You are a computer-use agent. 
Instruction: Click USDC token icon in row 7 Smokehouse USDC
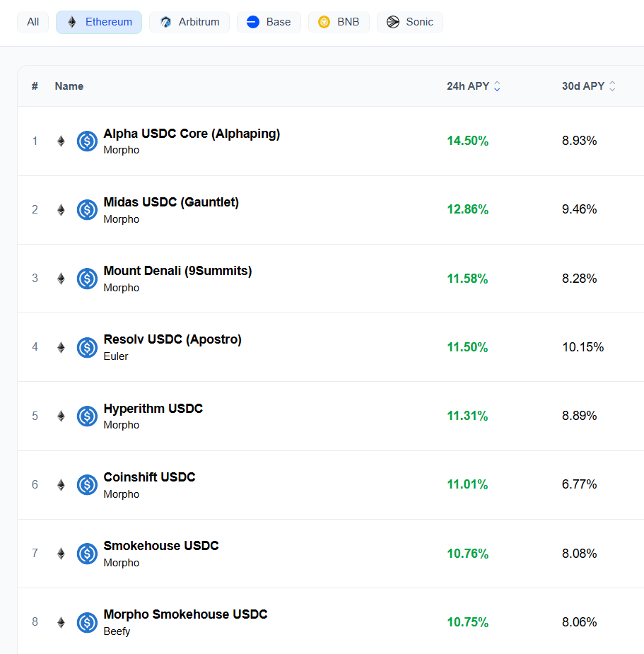click(87, 554)
